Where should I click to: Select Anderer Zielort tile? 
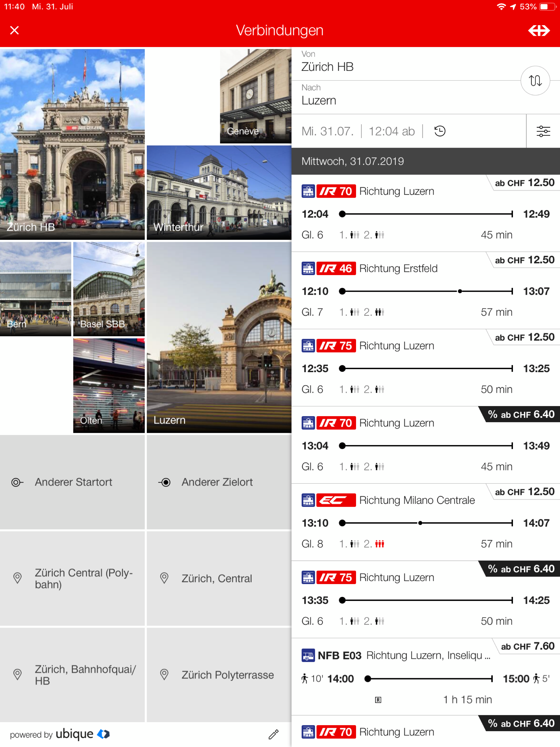click(x=219, y=482)
